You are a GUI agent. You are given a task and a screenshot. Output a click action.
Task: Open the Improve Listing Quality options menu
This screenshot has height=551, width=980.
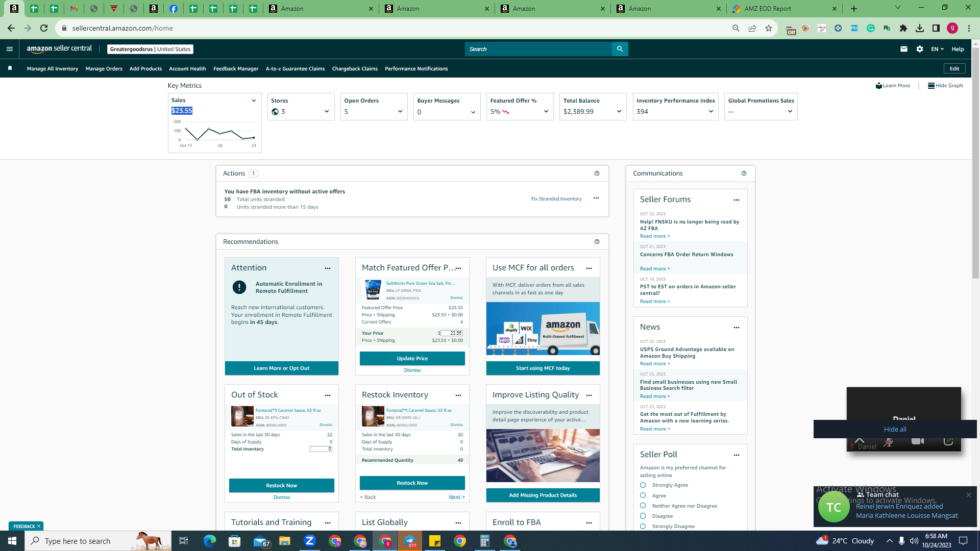click(x=589, y=395)
